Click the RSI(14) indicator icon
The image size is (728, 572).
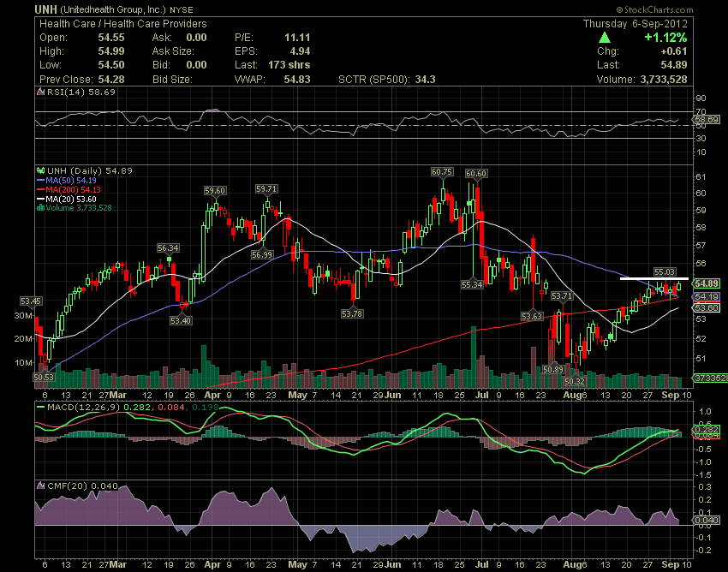[41, 92]
